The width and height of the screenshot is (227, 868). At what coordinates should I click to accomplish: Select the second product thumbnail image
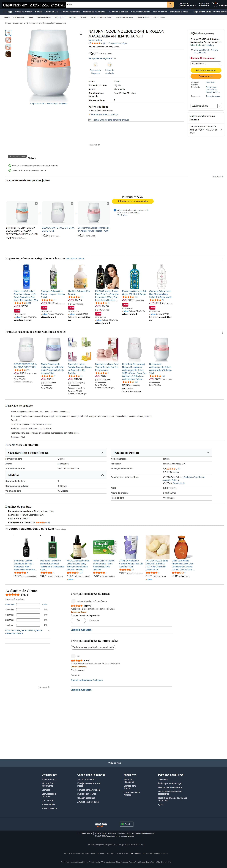(x=8, y=40)
